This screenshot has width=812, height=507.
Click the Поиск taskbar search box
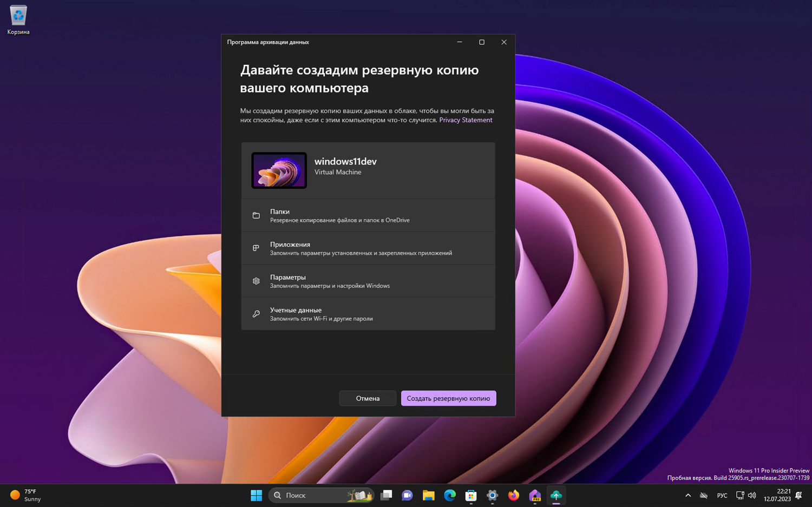322,495
